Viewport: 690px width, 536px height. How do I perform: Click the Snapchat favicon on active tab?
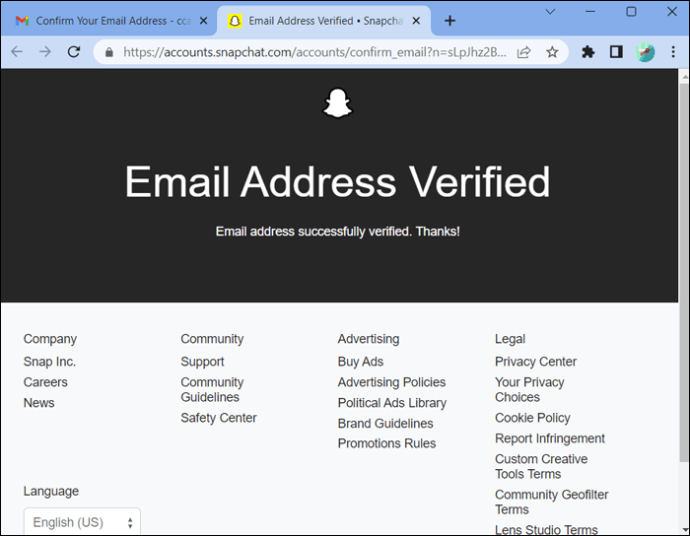coord(235,21)
